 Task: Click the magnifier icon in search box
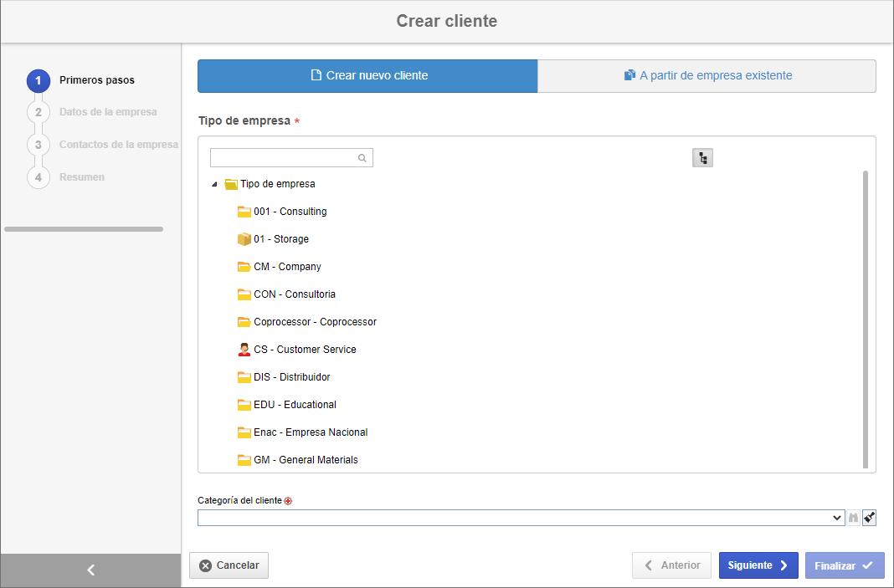click(x=362, y=158)
